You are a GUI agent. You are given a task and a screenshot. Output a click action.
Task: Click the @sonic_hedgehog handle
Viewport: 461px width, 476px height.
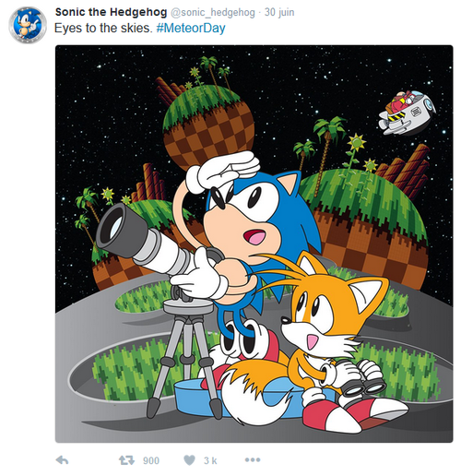pos(213,12)
